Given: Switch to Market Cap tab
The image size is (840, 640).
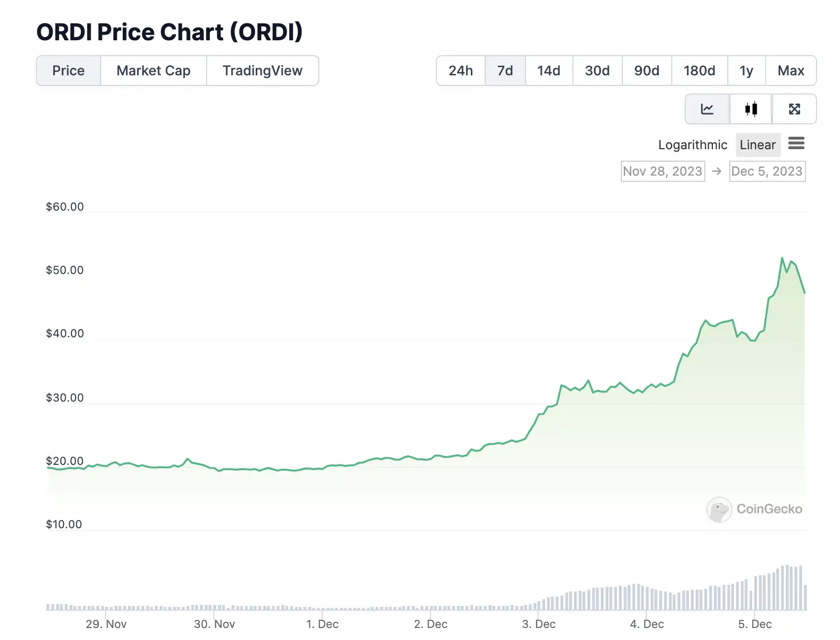Looking at the screenshot, I should [x=153, y=71].
